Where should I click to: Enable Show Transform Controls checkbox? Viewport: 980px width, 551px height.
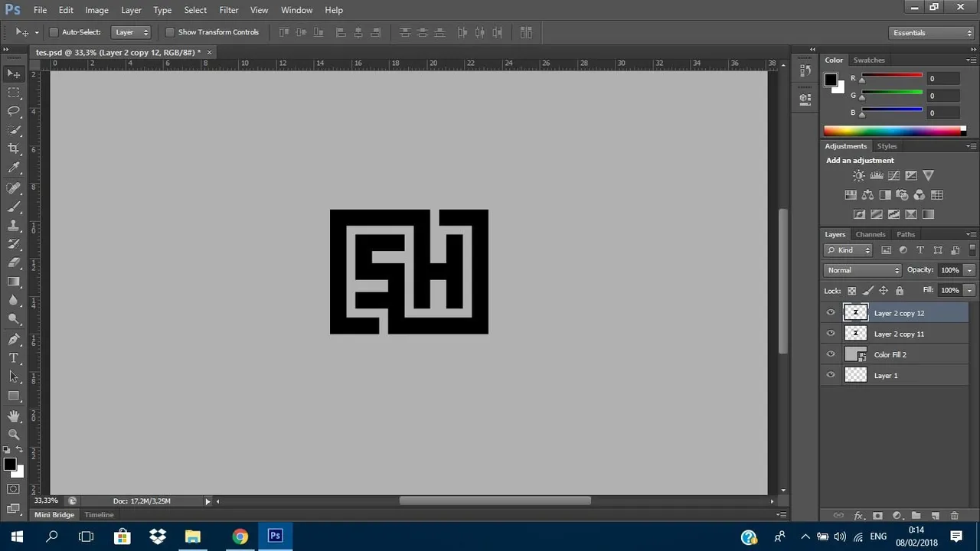(170, 32)
